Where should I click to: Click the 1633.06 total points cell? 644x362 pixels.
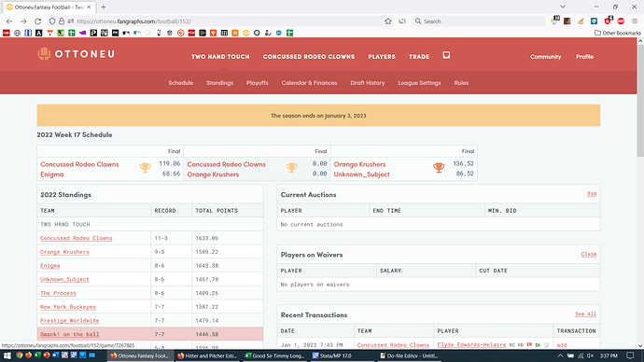228,238
